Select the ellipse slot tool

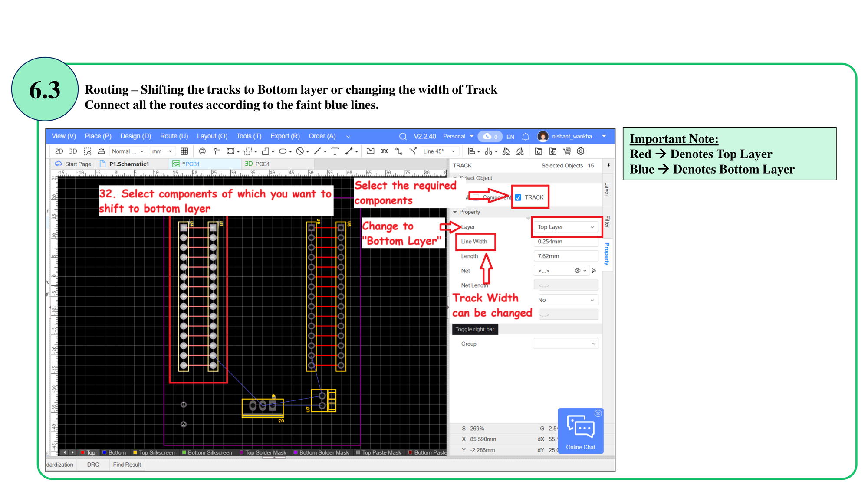pos(283,151)
